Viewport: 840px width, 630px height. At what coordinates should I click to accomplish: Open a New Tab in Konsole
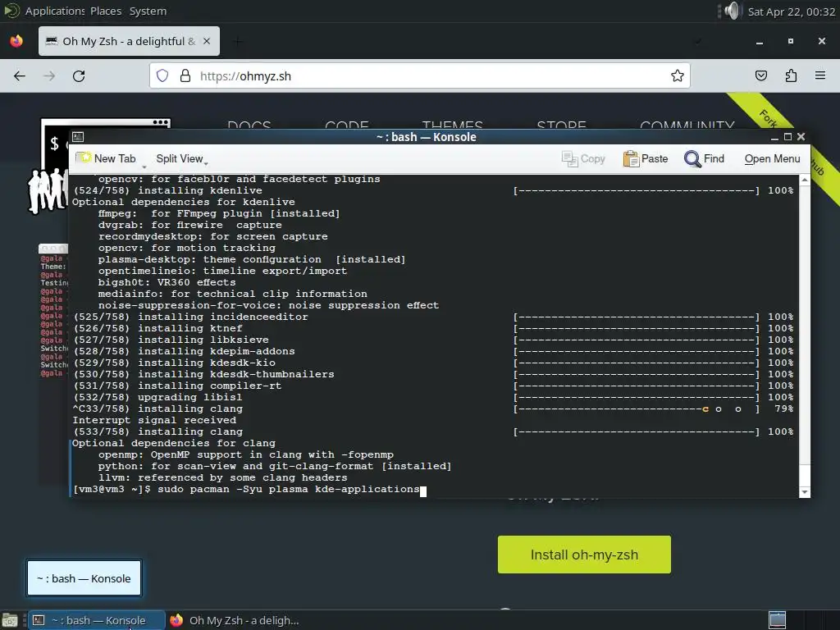pyautogui.click(x=106, y=158)
